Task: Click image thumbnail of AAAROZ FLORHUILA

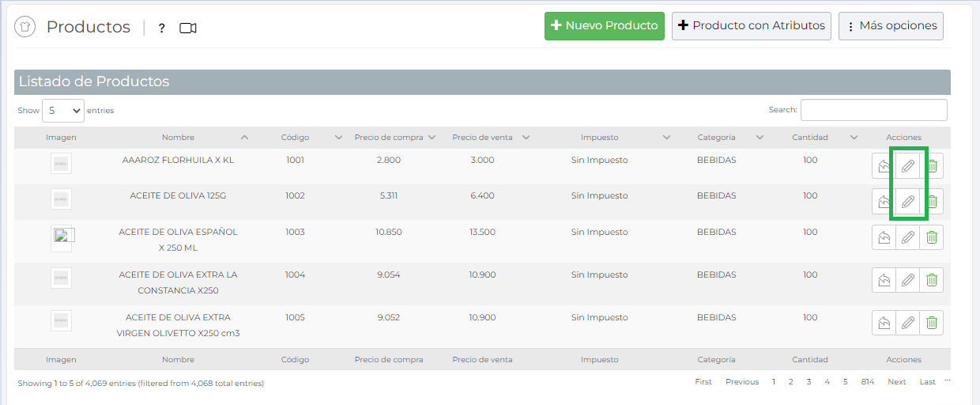Action: tap(61, 164)
